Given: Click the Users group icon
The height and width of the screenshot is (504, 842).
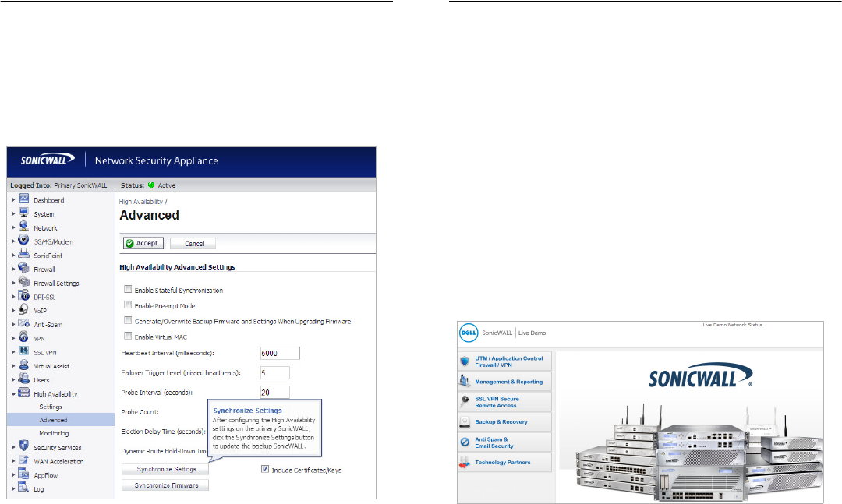Looking at the screenshot, I should [x=23, y=379].
